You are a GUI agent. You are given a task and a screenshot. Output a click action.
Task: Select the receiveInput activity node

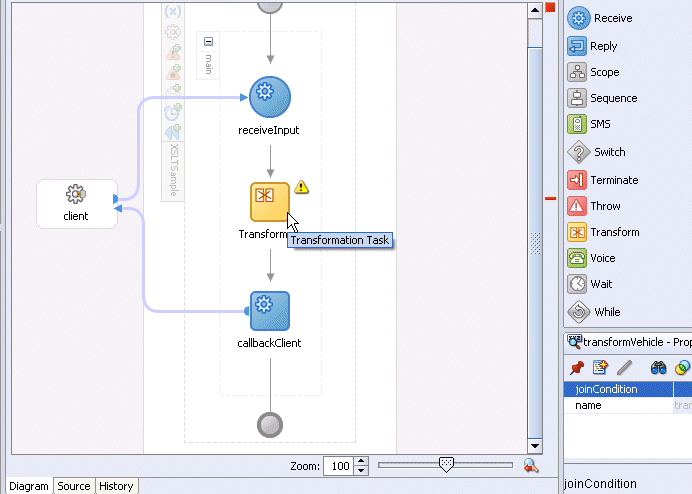pos(270,97)
